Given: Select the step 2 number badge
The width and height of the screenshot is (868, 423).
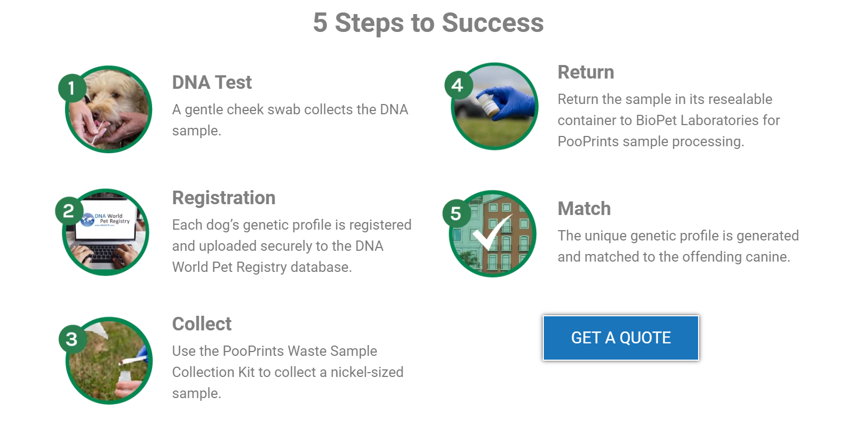Looking at the screenshot, I should pyautogui.click(x=68, y=211).
